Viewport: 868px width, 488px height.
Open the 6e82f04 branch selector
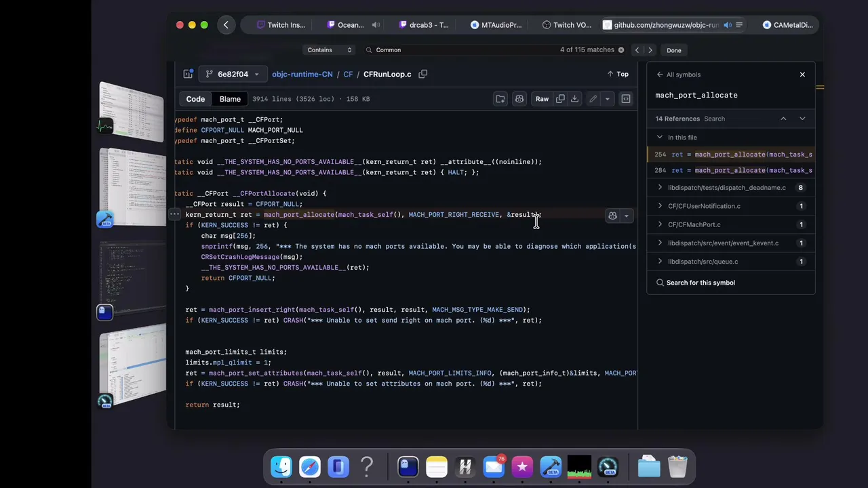[233, 74]
